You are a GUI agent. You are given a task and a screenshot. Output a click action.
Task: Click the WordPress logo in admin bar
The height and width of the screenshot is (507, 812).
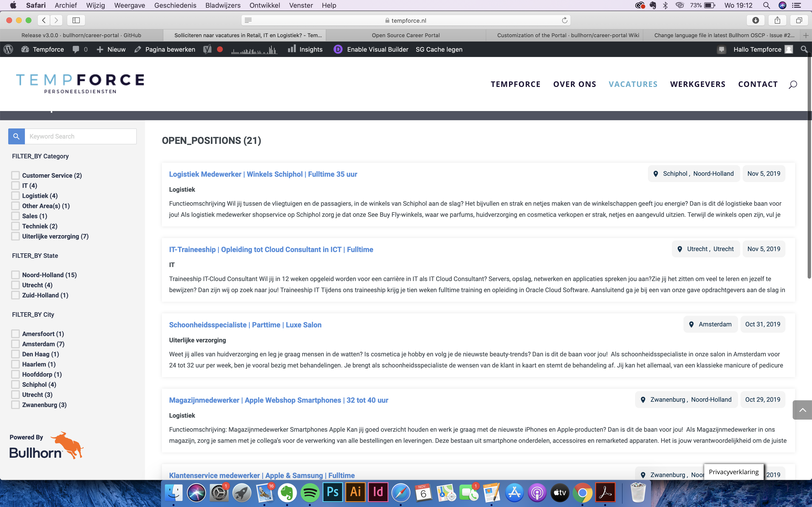[x=8, y=49]
